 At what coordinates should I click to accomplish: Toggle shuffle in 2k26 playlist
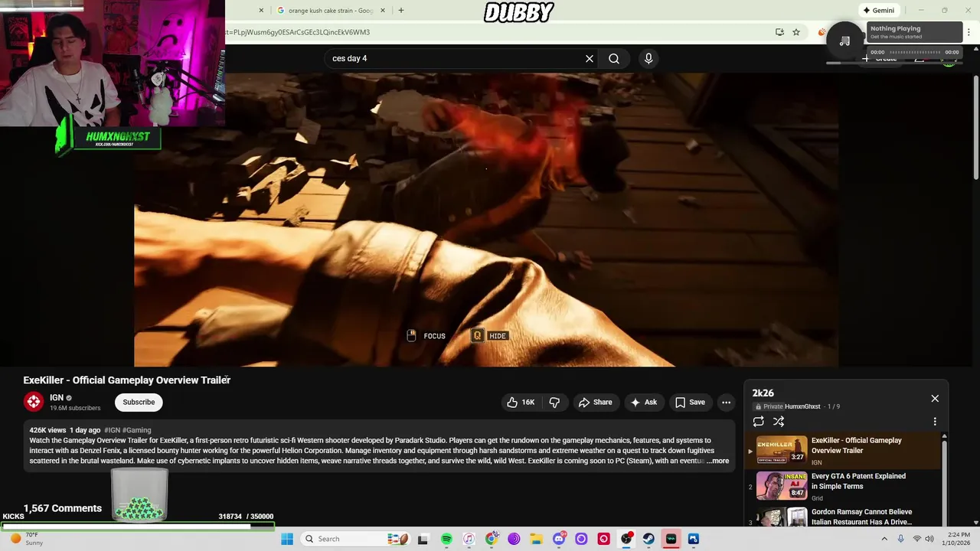779,421
